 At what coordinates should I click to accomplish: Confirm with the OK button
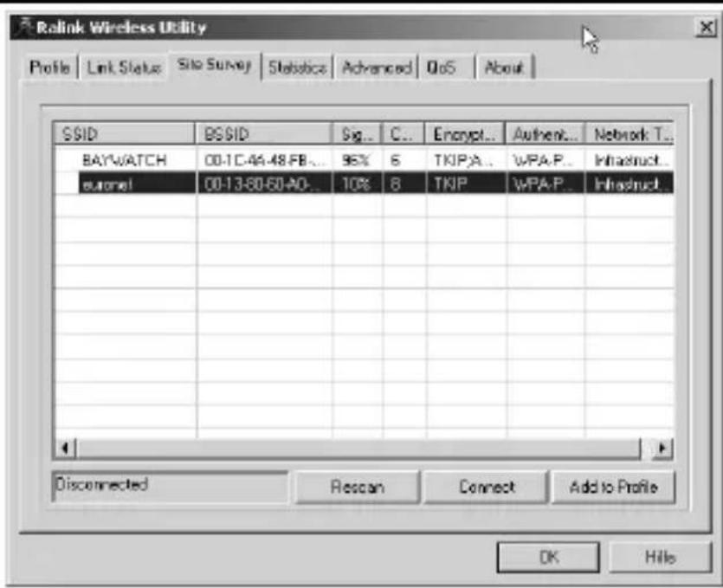pyautogui.click(x=549, y=558)
